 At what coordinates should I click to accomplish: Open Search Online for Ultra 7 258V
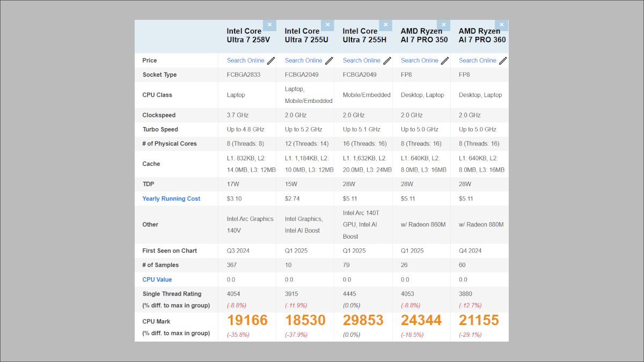(246, 61)
